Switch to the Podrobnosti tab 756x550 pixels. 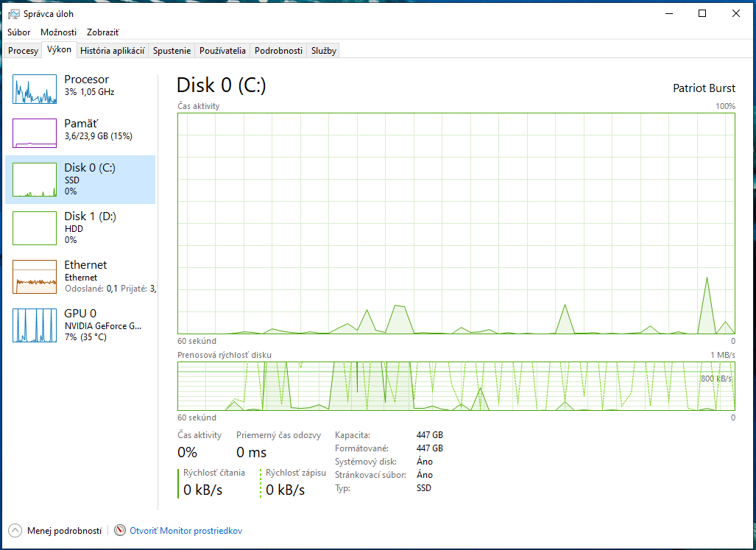(x=278, y=51)
